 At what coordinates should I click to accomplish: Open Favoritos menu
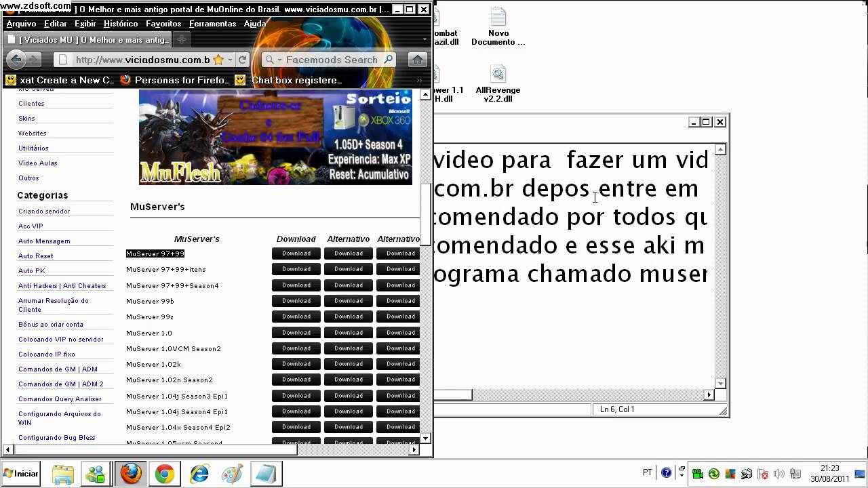[x=163, y=24]
